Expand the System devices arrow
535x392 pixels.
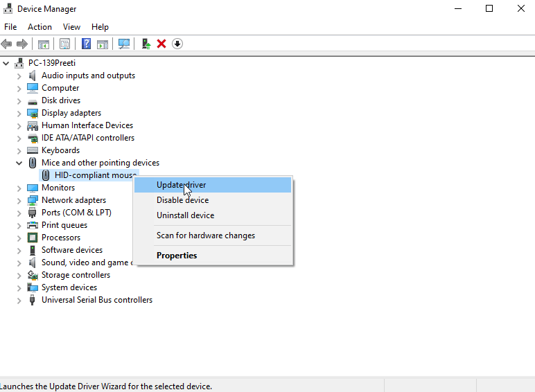pyautogui.click(x=19, y=288)
